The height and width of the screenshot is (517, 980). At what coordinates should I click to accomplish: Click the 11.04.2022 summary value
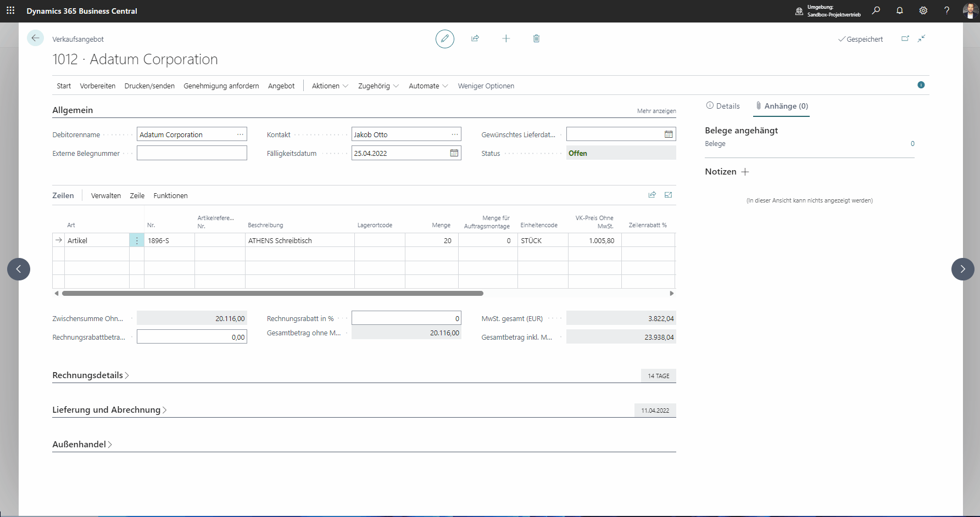point(655,411)
